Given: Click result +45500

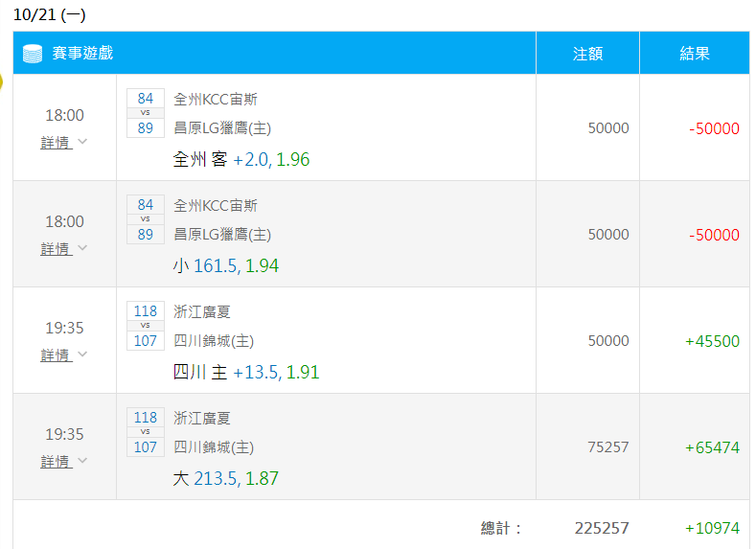Looking at the screenshot, I should point(712,341).
